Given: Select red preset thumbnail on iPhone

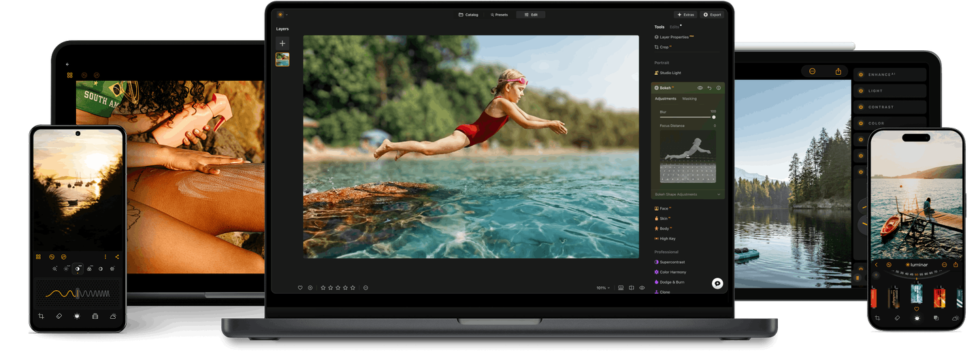Looking at the screenshot, I should (940, 296).
